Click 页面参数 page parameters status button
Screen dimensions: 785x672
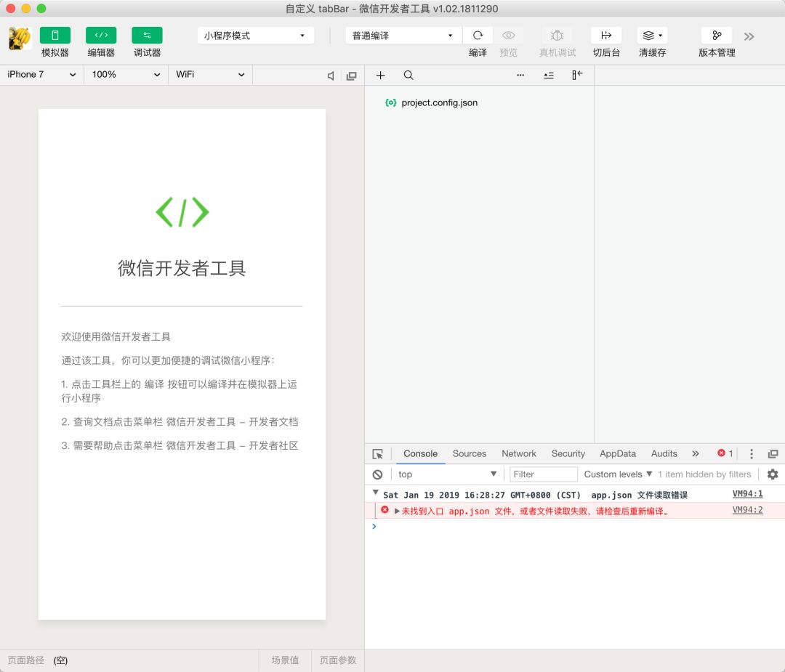338,660
